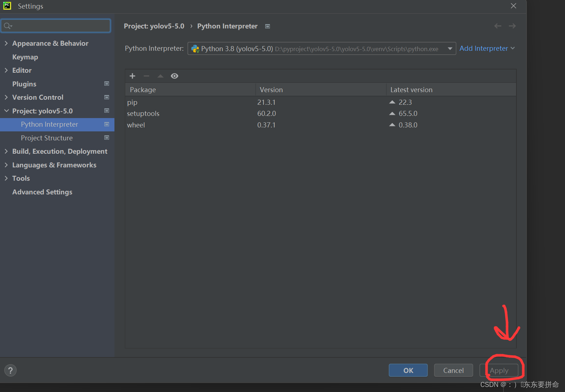The width and height of the screenshot is (565, 392).
Task: Sort by Latest version column header
Action: 451,90
